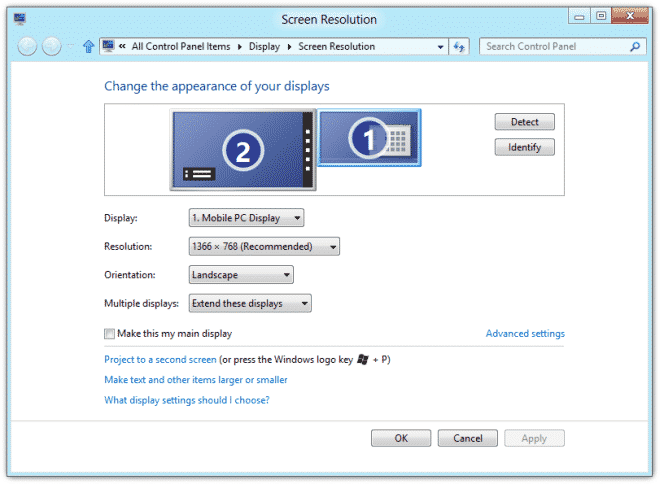The image size is (660, 484).
Task: Click the Up one level arrow
Action: click(x=88, y=46)
